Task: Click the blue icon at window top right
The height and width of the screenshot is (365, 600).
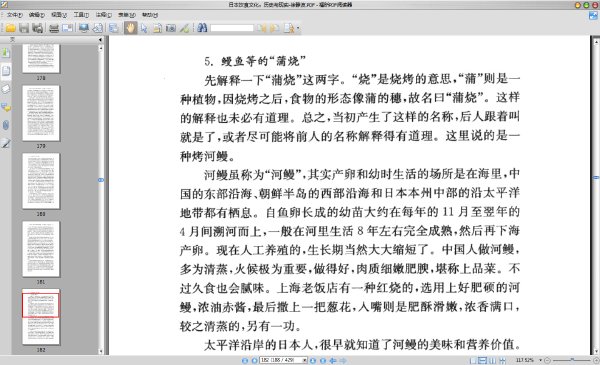Action: 593,16
